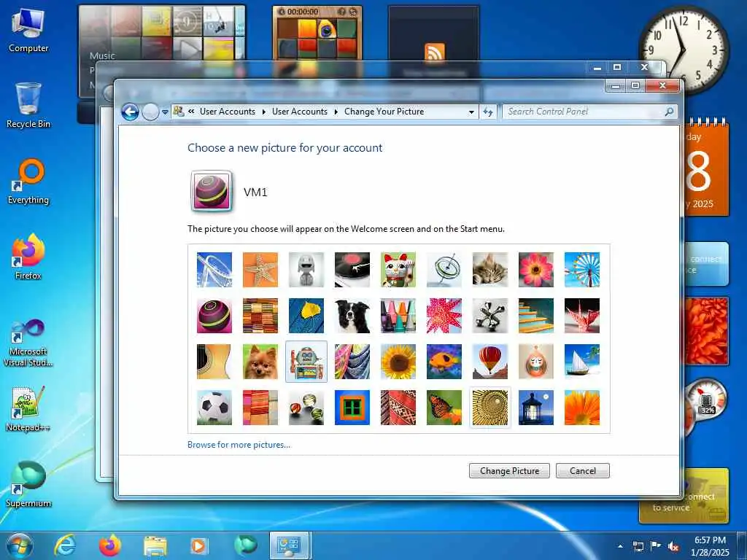Viewport: 747px width, 560px height.
Task: Pick the metal jacks picture
Action: [x=490, y=316]
